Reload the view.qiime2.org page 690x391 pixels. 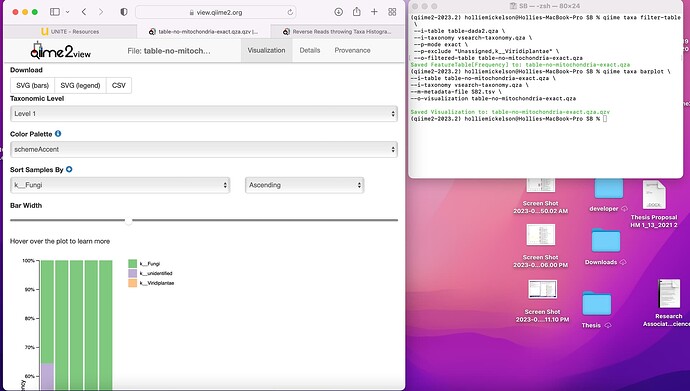[290, 12]
